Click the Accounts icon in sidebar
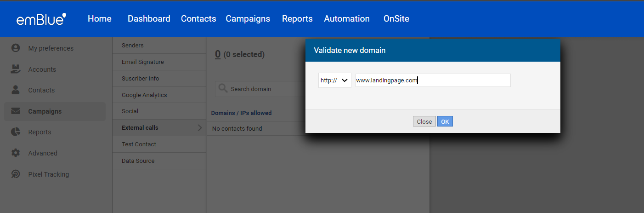The width and height of the screenshot is (644, 213). coord(16,69)
